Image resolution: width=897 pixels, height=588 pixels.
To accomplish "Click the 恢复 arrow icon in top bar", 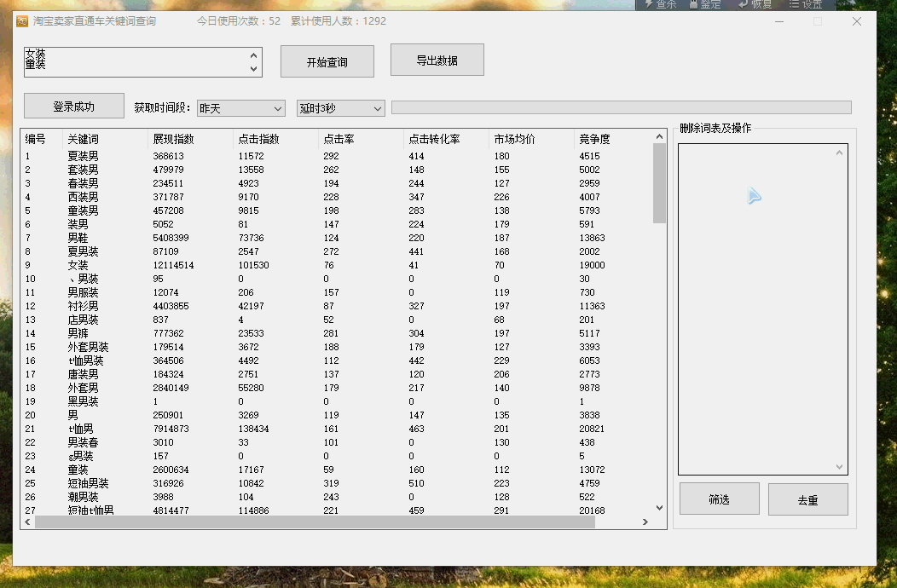I will click(x=744, y=4).
